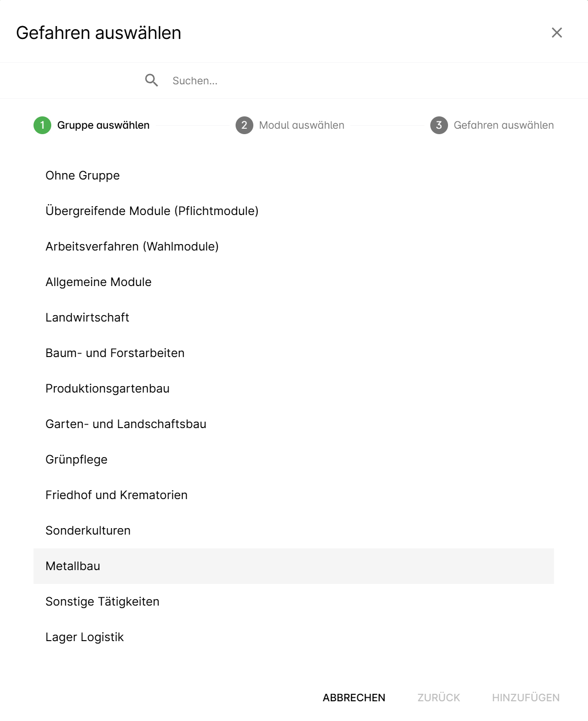Select Übergreifende Module (Pflichtmodule)

click(152, 211)
